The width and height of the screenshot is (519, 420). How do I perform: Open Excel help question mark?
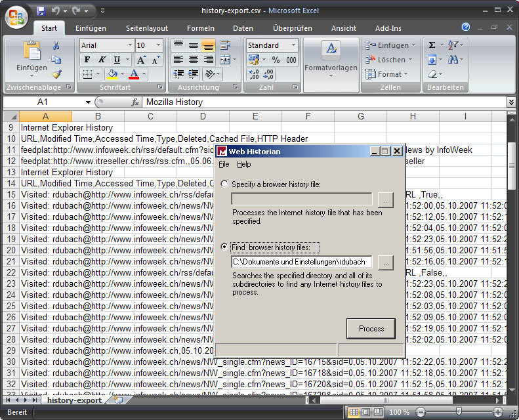click(465, 27)
